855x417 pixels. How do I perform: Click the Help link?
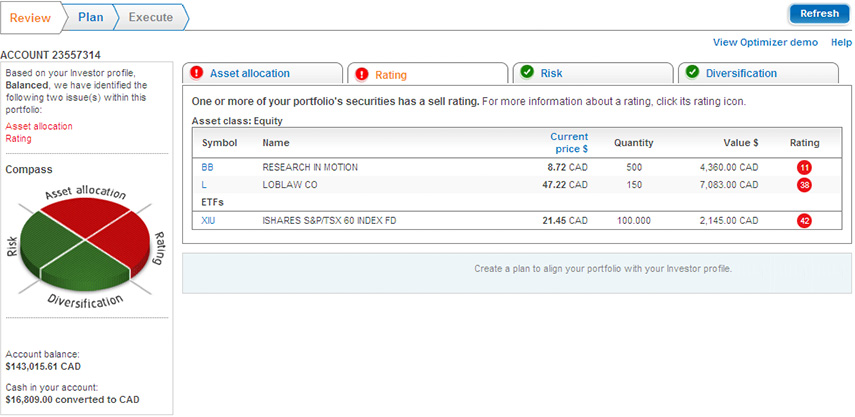[841, 42]
